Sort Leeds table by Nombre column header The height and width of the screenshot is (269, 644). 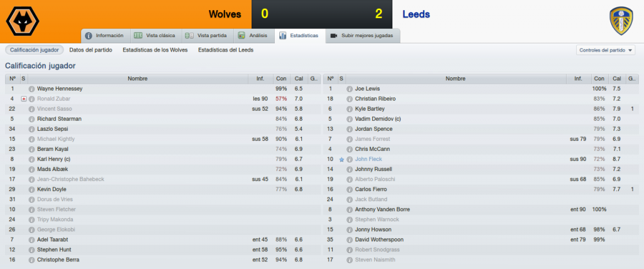pos(455,79)
